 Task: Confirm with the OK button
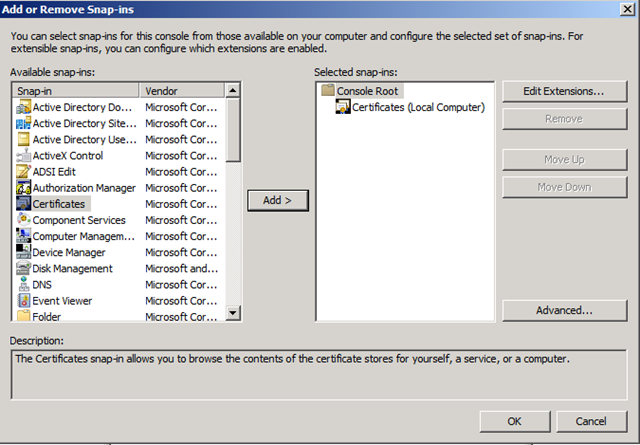515,421
